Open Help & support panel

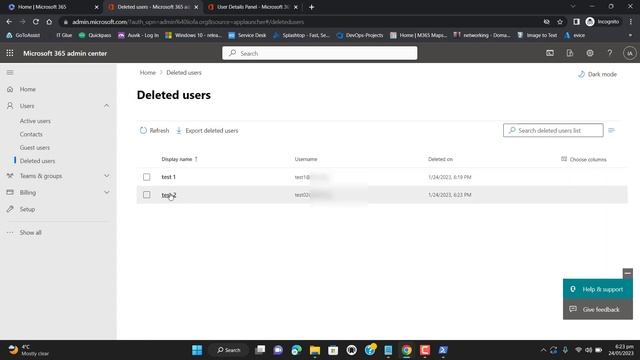click(x=598, y=289)
